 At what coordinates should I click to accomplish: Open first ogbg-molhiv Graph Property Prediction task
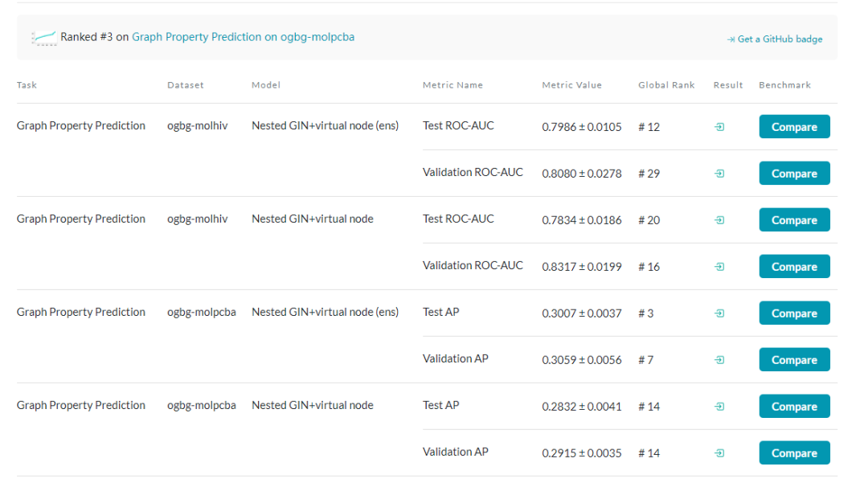tap(81, 125)
